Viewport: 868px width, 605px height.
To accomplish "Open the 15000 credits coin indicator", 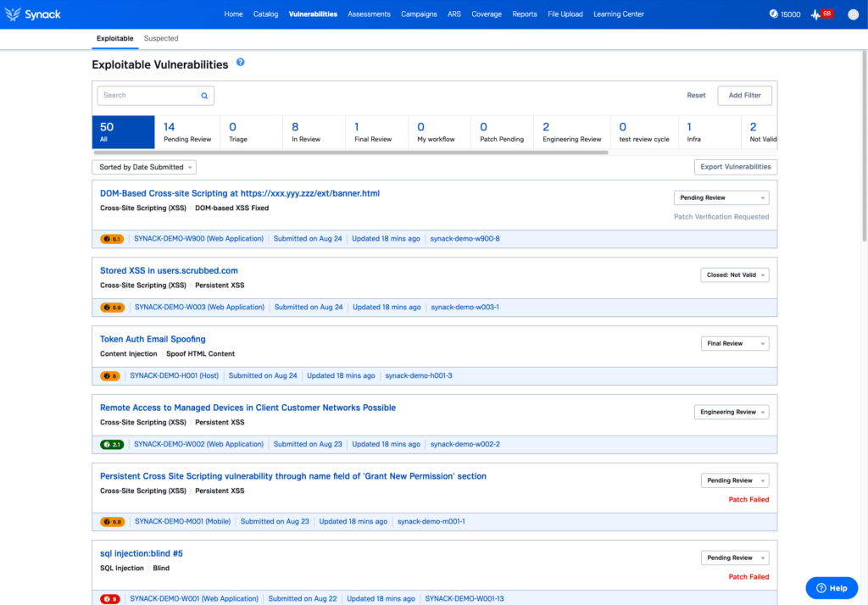I will pos(785,14).
